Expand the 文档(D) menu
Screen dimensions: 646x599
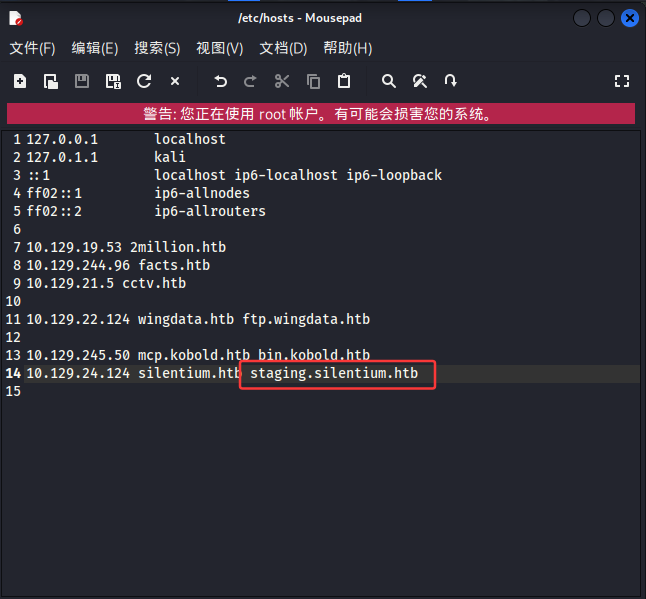click(283, 48)
